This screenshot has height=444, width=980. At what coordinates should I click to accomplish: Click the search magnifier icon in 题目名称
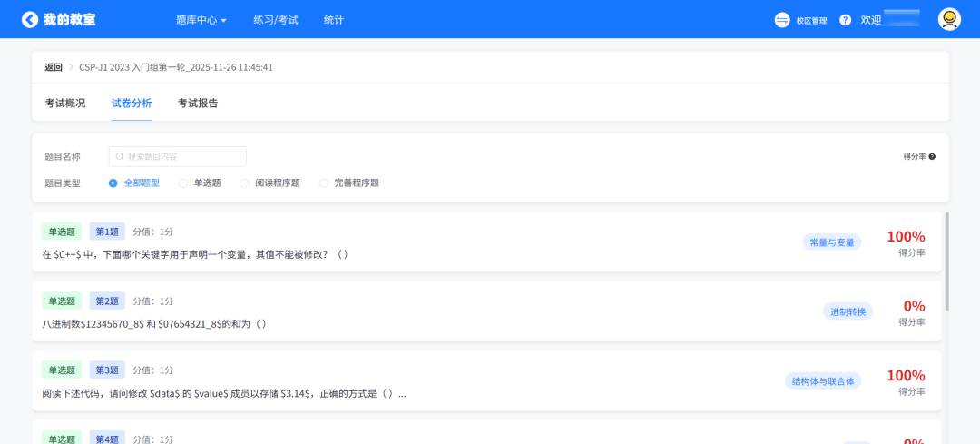[120, 157]
